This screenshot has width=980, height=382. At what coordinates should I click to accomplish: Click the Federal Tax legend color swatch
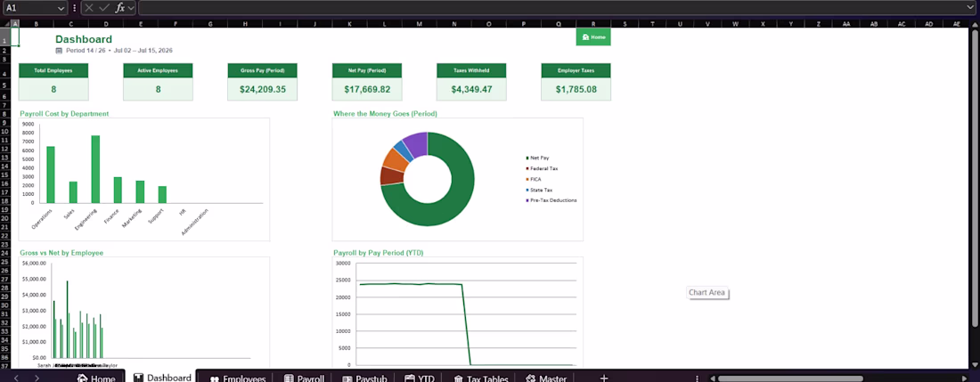[527, 168]
